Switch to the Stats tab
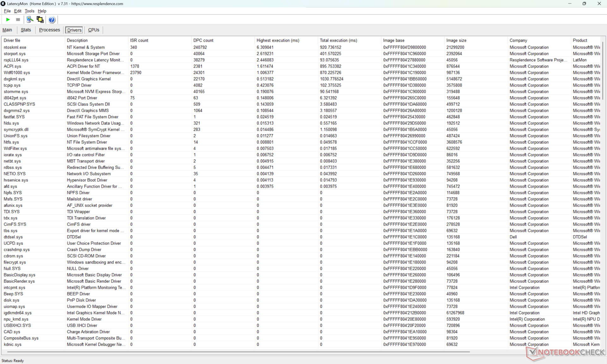 (26, 30)
